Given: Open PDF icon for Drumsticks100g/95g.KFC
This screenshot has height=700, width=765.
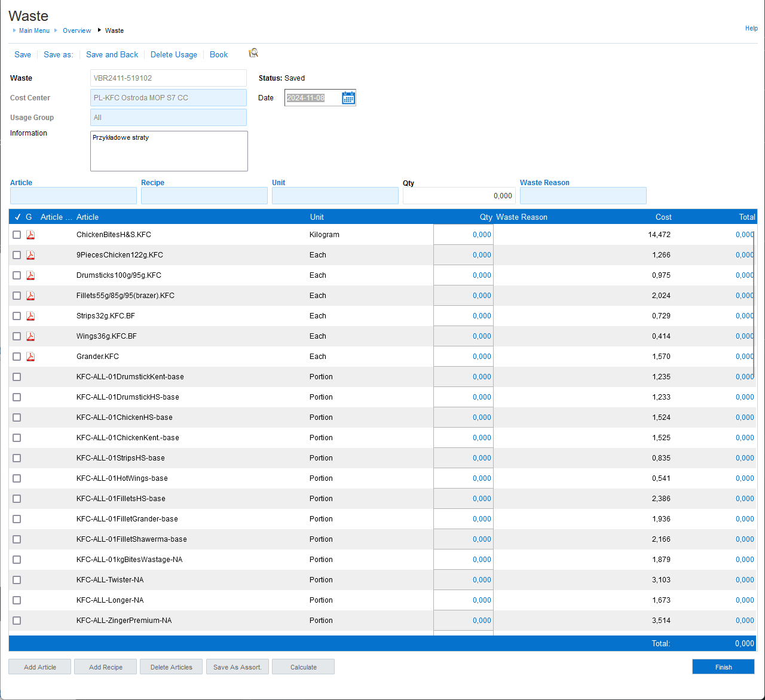Looking at the screenshot, I should (30, 275).
